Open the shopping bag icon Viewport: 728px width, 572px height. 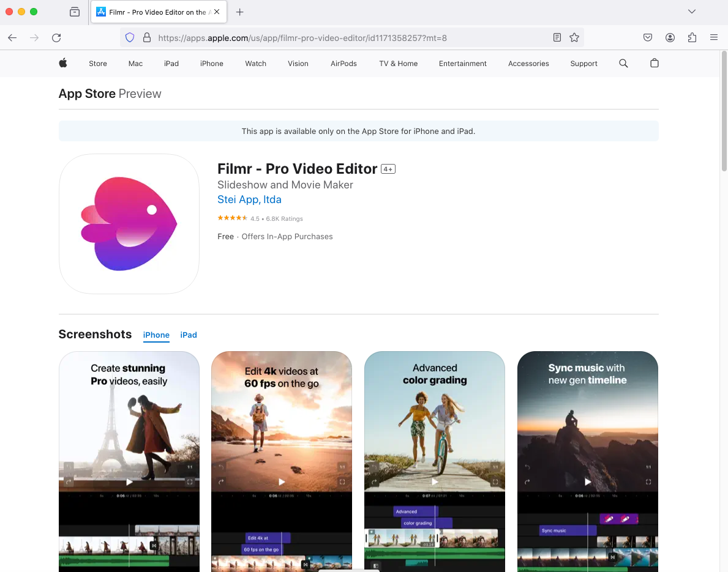654,63
